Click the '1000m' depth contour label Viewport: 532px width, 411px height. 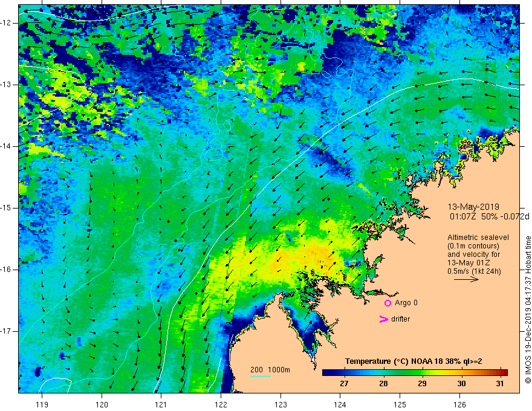279,370
